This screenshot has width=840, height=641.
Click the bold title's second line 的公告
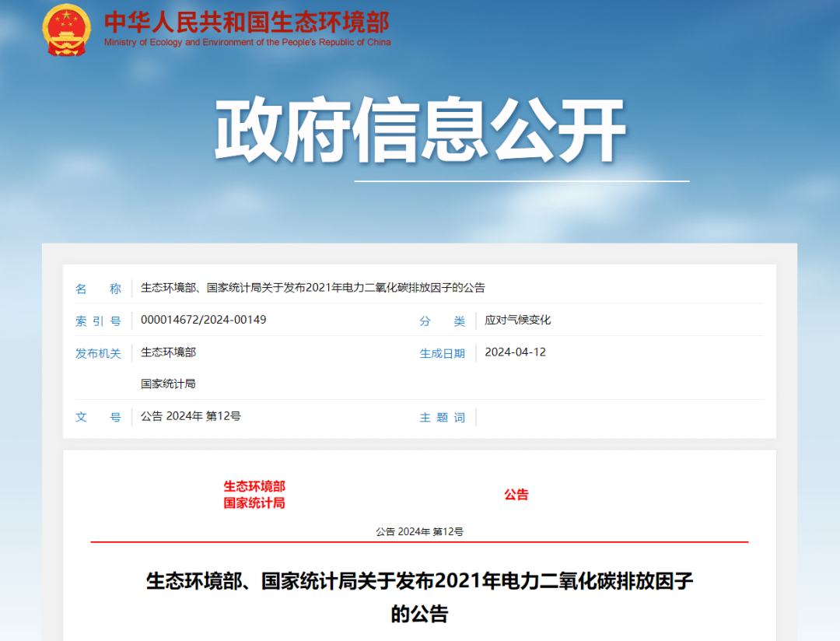pyautogui.click(x=419, y=614)
